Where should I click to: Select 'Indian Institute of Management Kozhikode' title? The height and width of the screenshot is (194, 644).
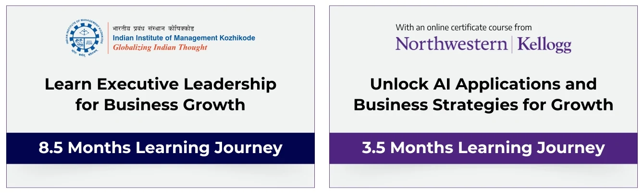[x=184, y=38]
